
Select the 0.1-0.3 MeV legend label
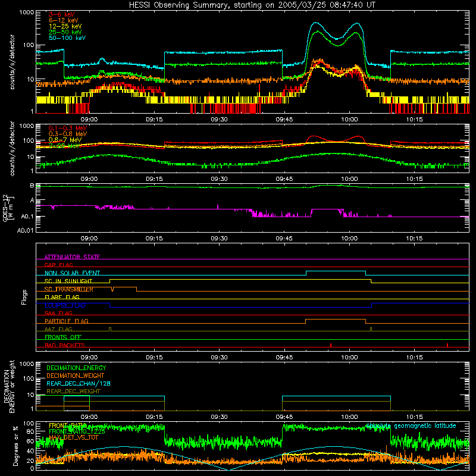click(x=68, y=128)
